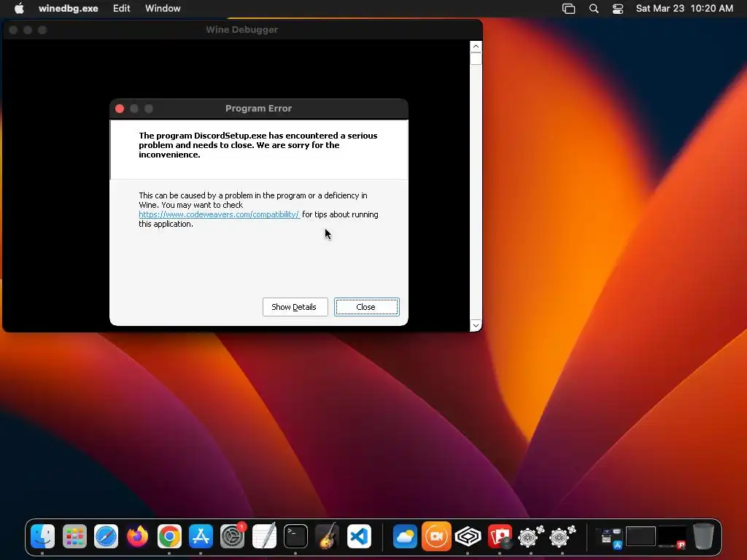Launch Firefox from the Dock
Viewport: 747px width, 560px height.
[138, 537]
